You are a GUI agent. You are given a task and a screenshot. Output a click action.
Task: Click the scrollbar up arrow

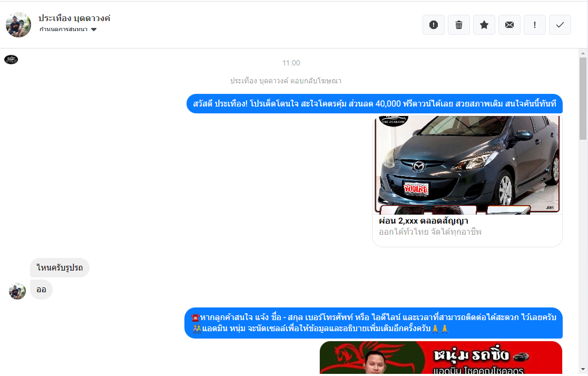[x=583, y=54]
